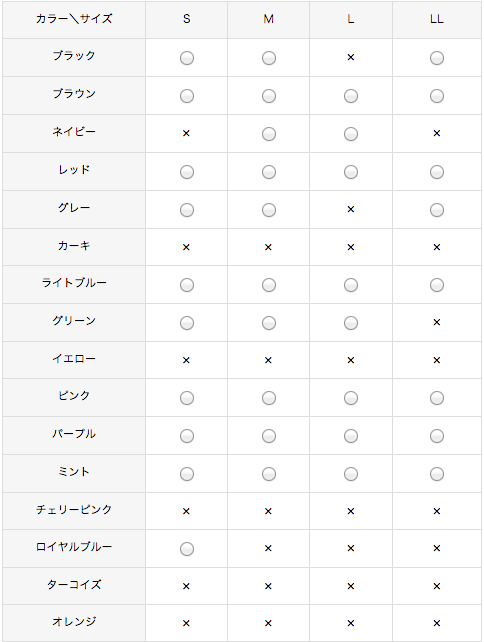Viewport: 484px width, 642px height.
Task: Select パープル in size S
Action: [x=187, y=436]
